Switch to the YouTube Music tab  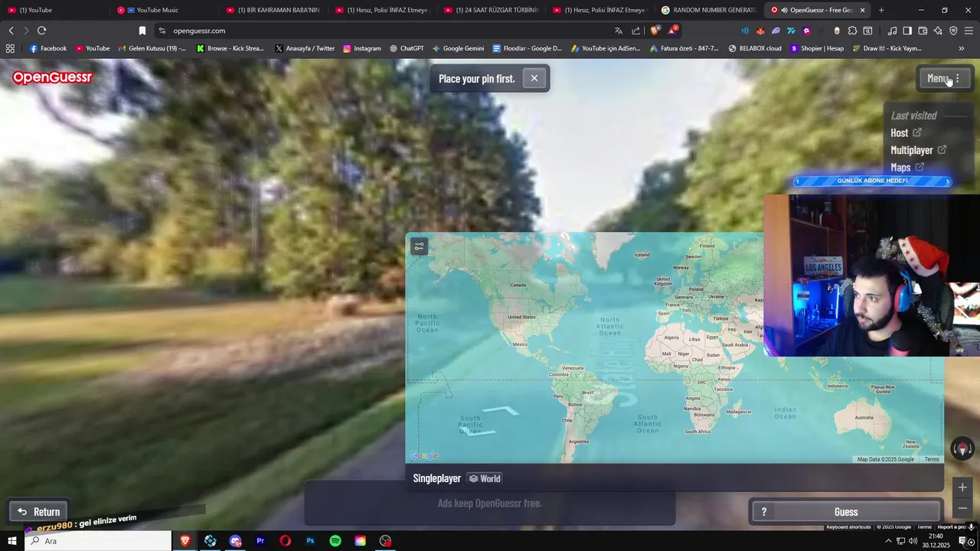pyautogui.click(x=164, y=10)
